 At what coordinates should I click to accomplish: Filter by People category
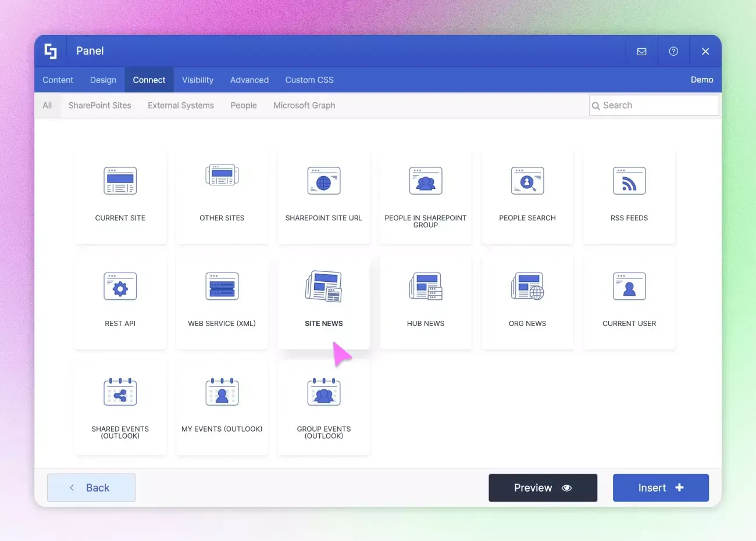pyautogui.click(x=244, y=105)
